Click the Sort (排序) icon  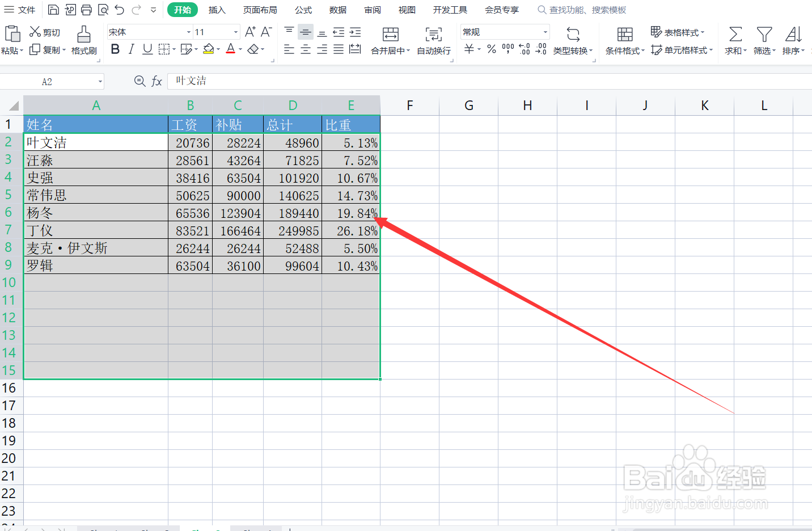pyautogui.click(x=793, y=34)
